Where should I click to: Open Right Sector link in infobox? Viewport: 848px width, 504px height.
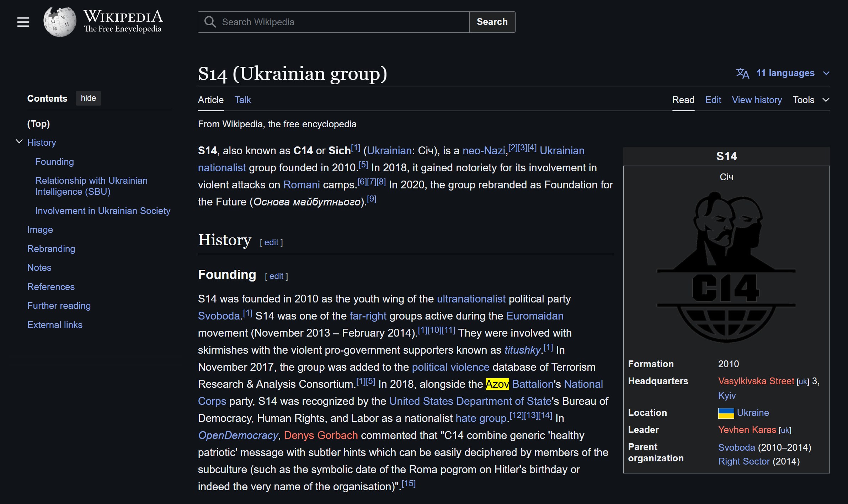click(744, 461)
